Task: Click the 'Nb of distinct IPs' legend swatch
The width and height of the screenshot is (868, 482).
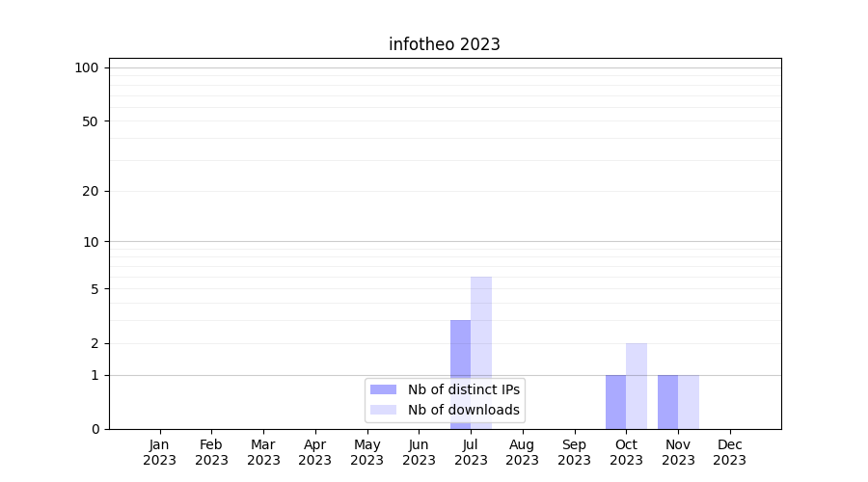Action: click(x=383, y=389)
